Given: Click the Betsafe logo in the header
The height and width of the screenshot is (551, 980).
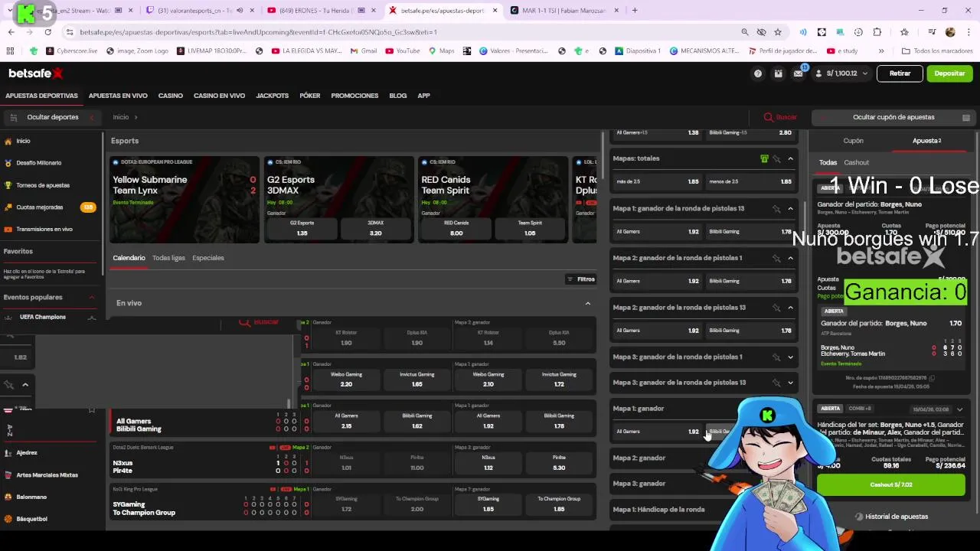Looking at the screenshot, I should [x=35, y=73].
